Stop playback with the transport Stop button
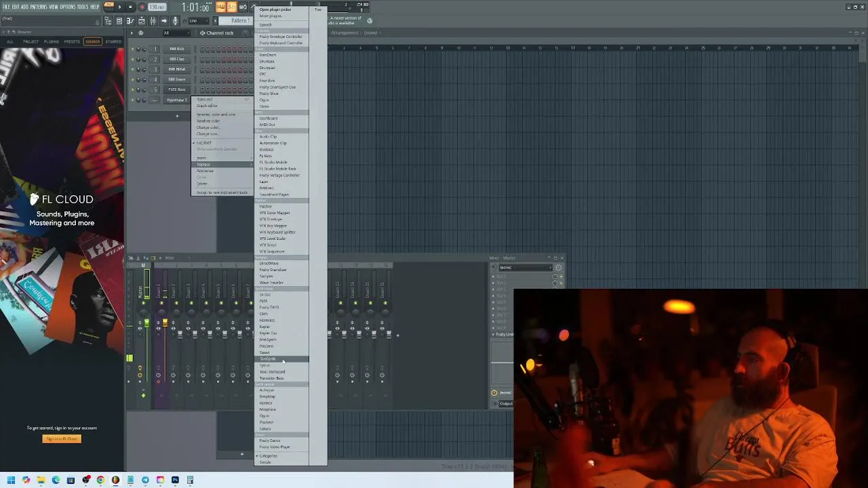 pos(130,7)
